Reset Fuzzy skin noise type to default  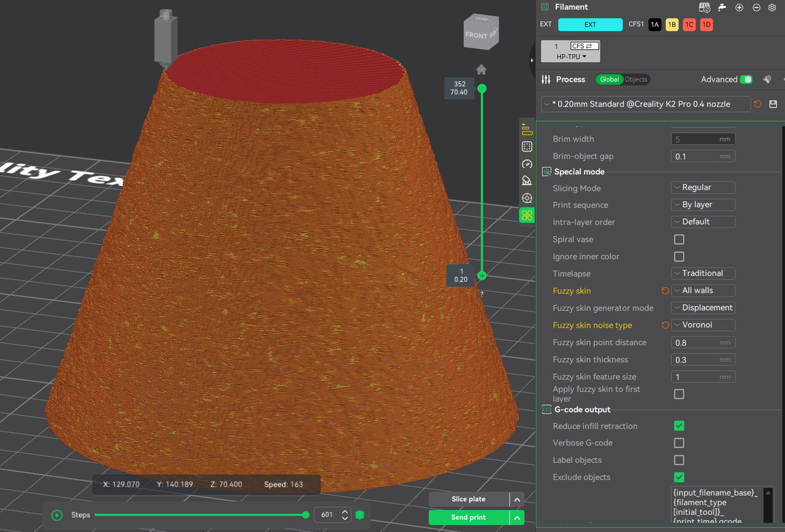665,325
